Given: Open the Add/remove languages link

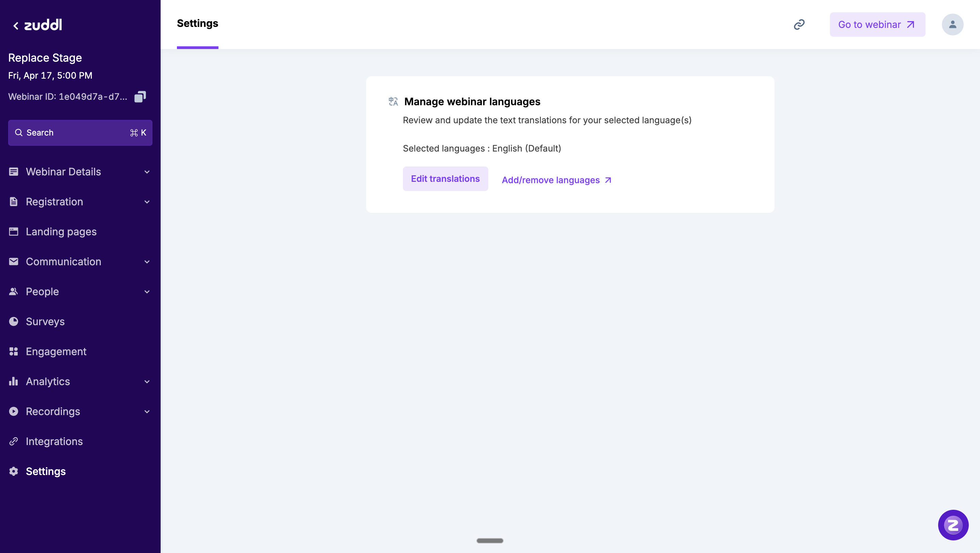Looking at the screenshot, I should click(556, 180).
